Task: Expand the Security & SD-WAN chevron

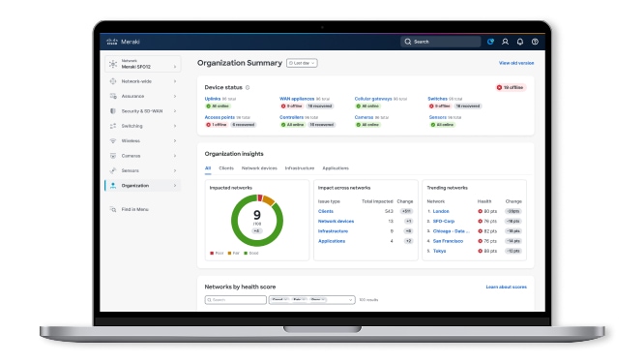Action: (175, 111)
